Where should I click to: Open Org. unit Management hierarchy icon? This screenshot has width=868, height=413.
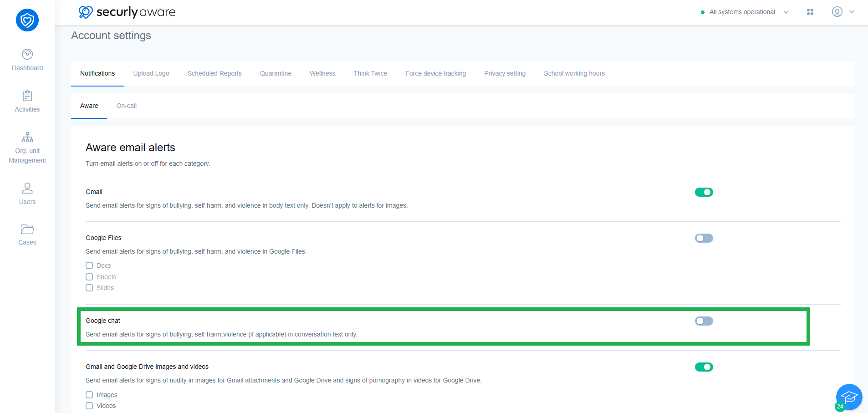pyautogui.click(x=27, y=137)
